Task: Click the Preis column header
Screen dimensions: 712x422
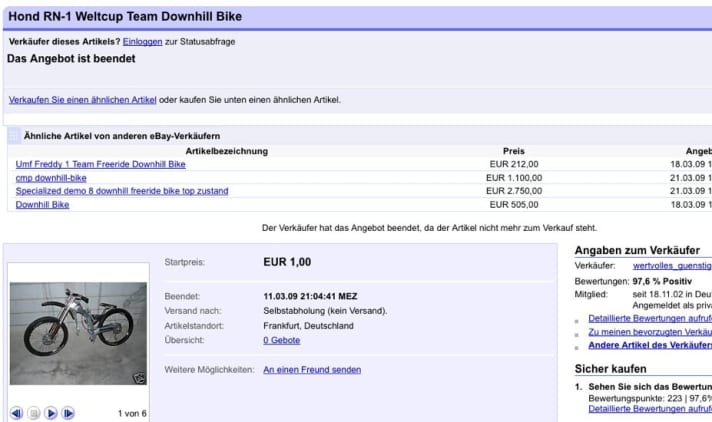Action: 514,151
